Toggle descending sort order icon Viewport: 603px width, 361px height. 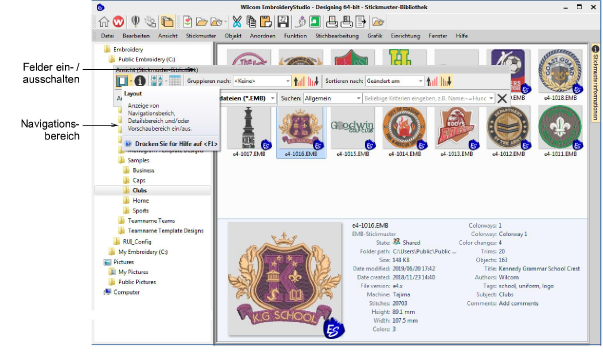(446, 81)
